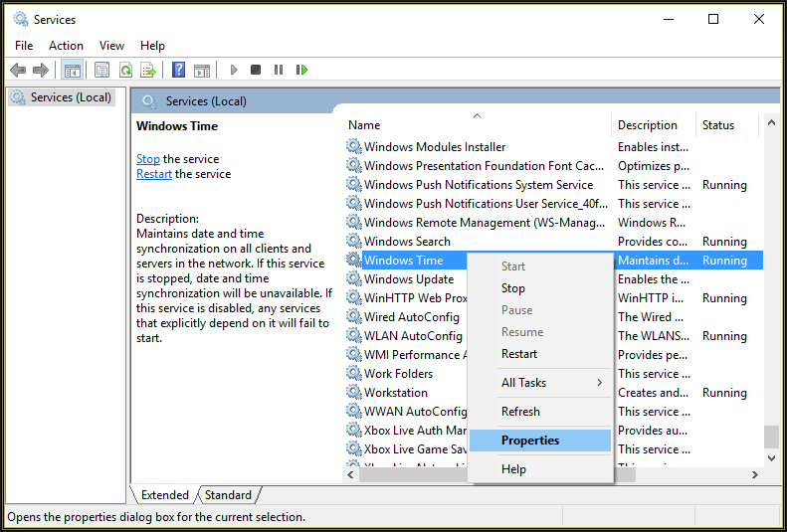Choose Refresh in the context menu
Viewport: 787px width, 532px height.
click(540, 412)
